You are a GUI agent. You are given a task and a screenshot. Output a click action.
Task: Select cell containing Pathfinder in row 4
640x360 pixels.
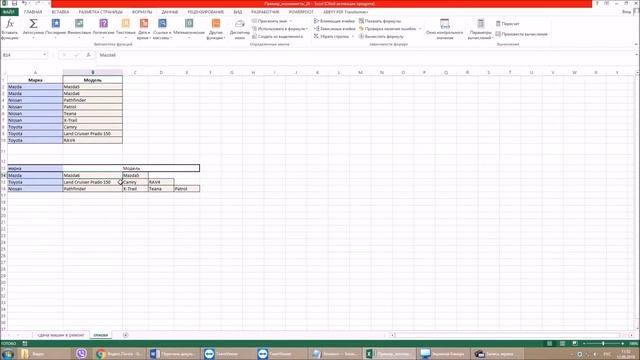click(x=93, y=100)
